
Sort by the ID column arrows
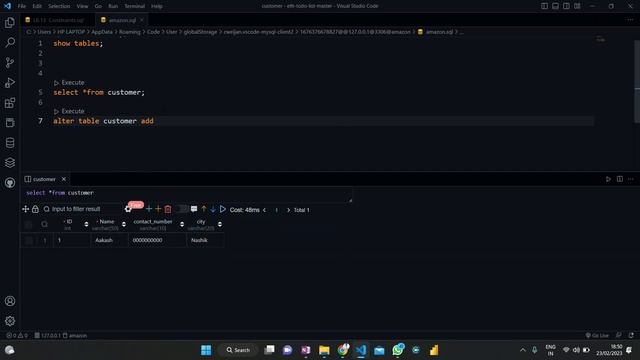coord(86,224)
